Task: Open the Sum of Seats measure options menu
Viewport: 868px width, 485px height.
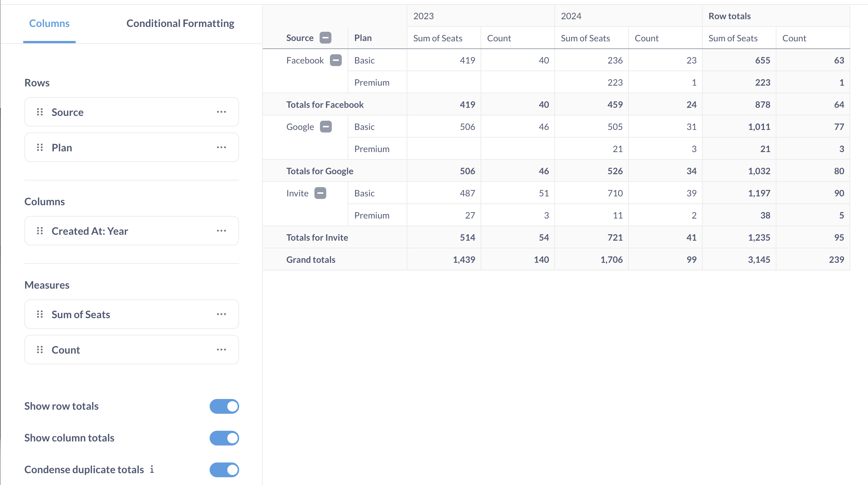Action: pos(221,314)
